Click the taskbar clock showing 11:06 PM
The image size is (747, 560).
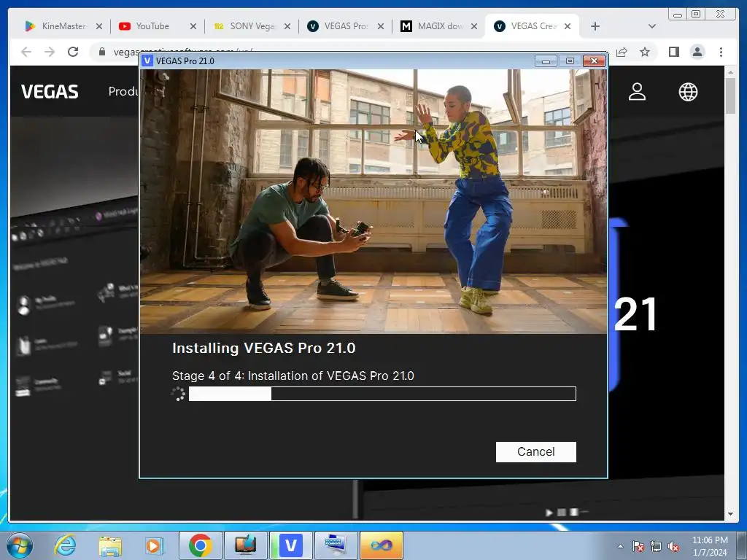coord(710,546)
